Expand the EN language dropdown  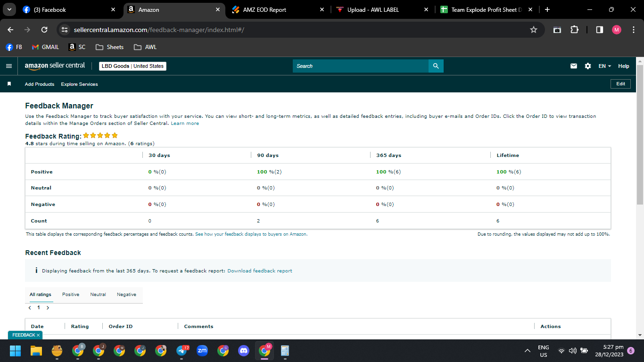pos(605,66)
